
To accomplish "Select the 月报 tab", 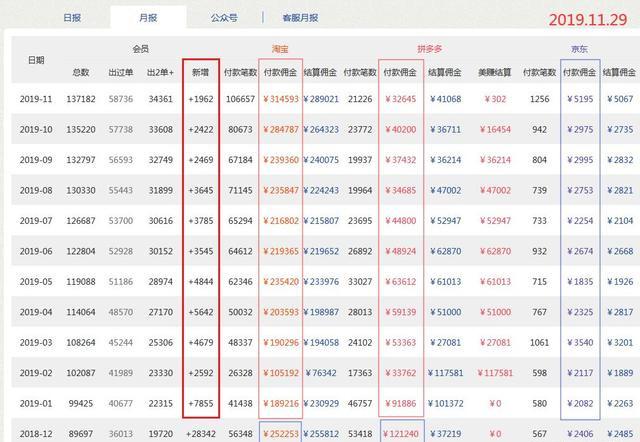I will point(148,18).
